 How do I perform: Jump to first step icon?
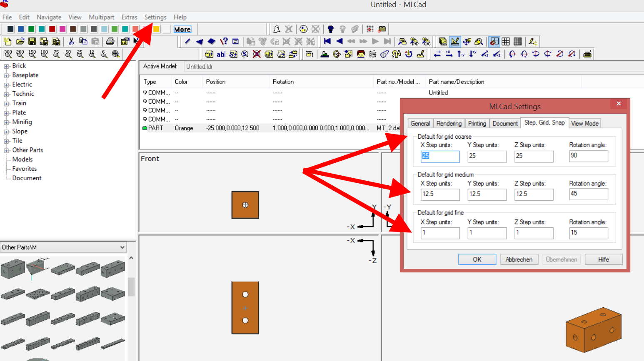point(327,42)
